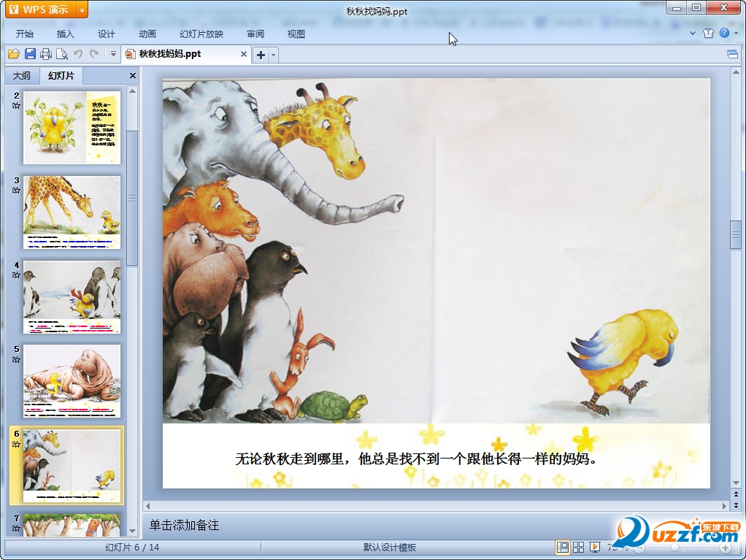This screenshot has height=560, width=746.
Task: Select slide 7 thumbnail with trees
Action: [72, 525]
